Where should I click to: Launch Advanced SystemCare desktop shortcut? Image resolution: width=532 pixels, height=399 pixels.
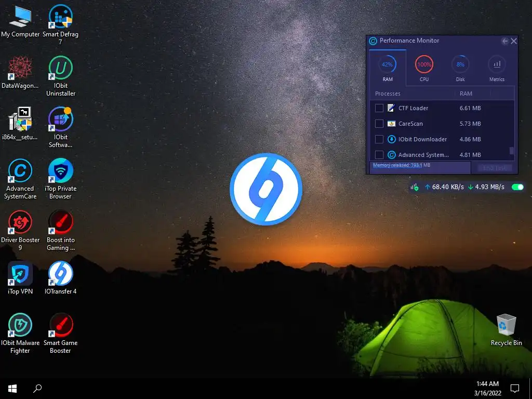tap(20, 179)
